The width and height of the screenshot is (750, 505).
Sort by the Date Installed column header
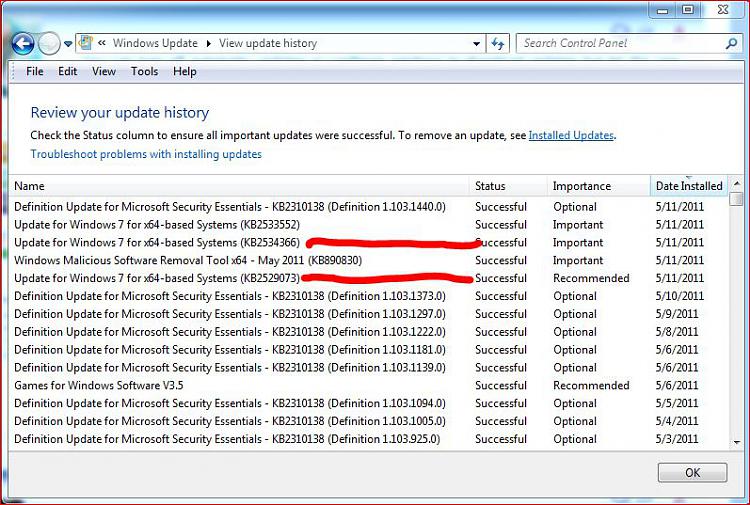[x=689, y=186]
